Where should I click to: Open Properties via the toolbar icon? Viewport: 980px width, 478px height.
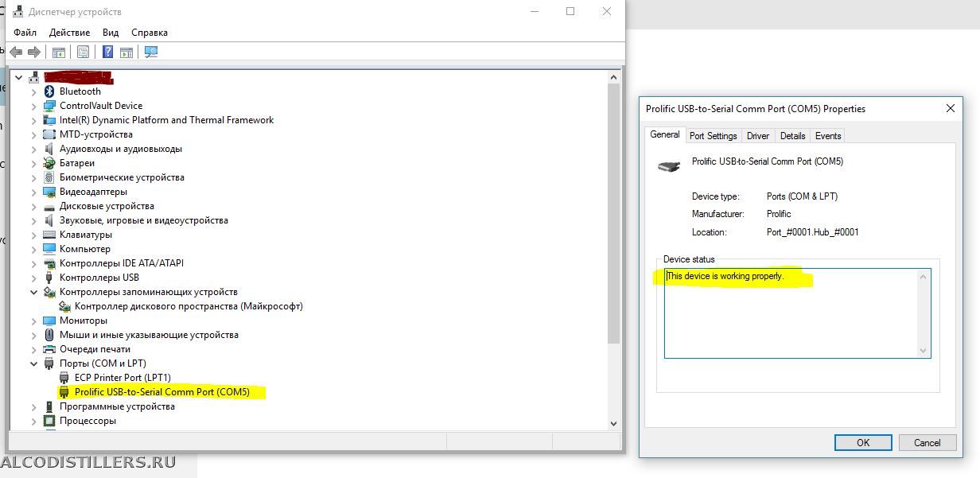(83, 52)
